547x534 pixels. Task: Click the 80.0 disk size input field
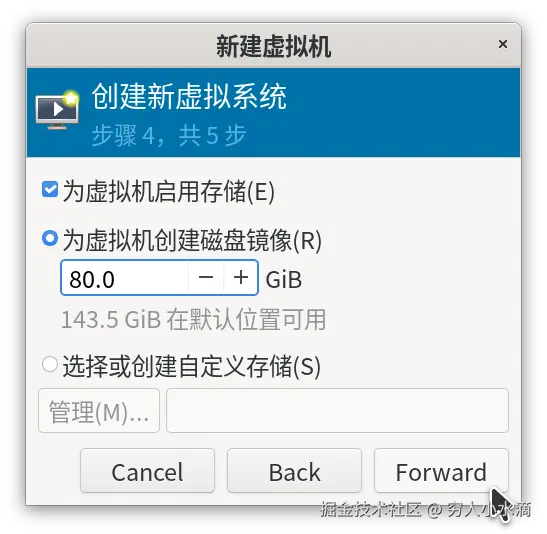click(x=125, y=278)
